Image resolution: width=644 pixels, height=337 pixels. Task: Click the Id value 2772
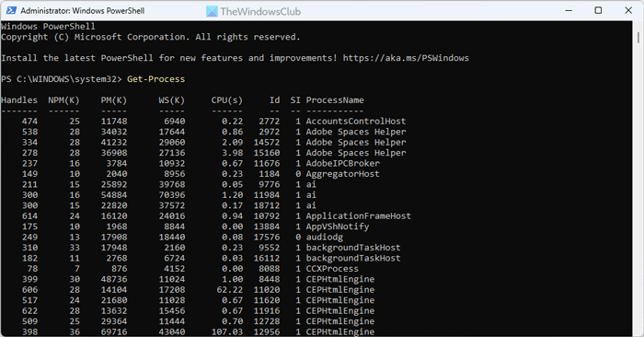[269, 122]
